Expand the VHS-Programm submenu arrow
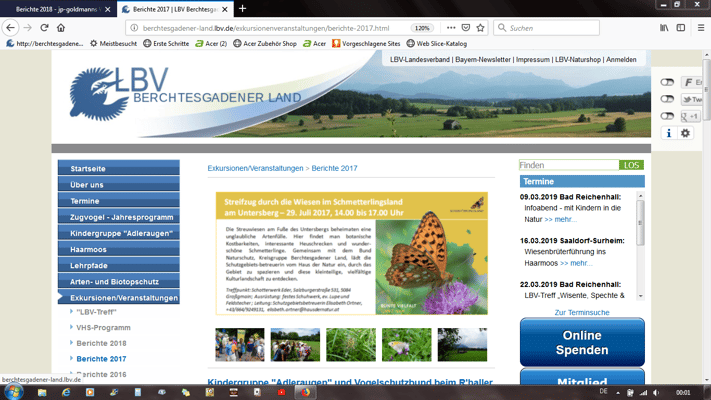 (72, 327)
